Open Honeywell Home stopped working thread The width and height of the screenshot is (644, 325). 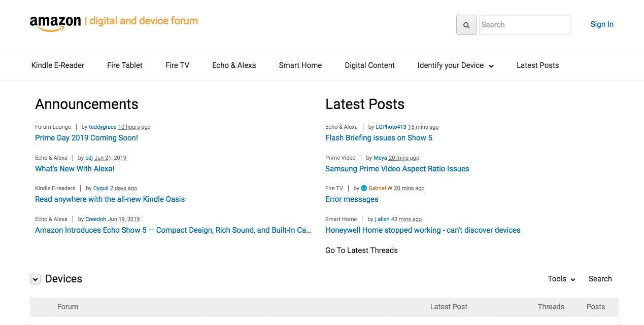click(x=423, y=230)
